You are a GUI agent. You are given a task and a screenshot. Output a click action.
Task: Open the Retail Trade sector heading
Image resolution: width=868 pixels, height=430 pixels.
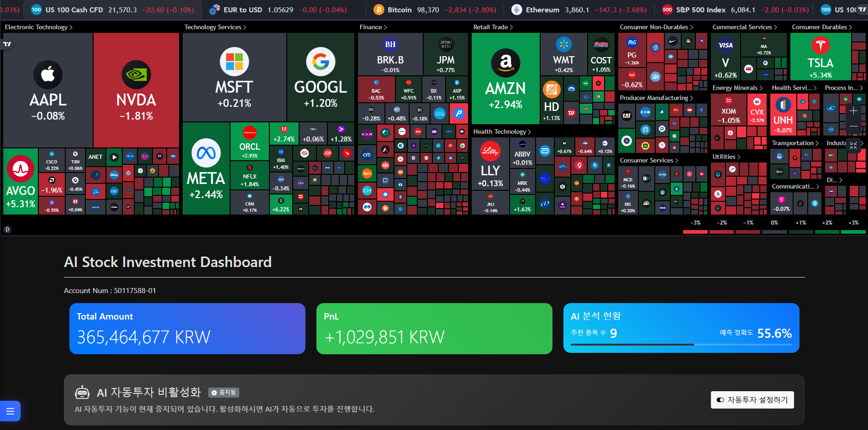[x=493, y=27]
